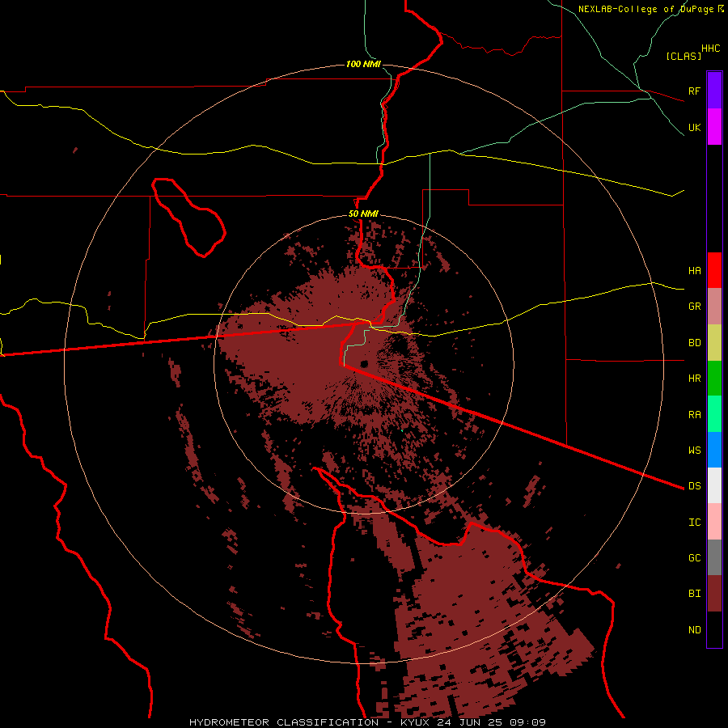This screenshot has height=728, width=728.
Task: Click the RA legend label
Action: coord(694,415)
